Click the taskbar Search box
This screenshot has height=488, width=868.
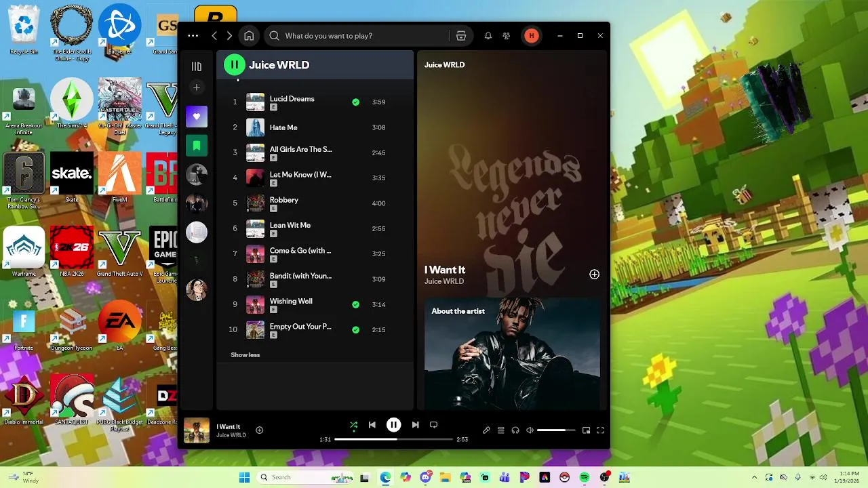[x=305, y=477]
